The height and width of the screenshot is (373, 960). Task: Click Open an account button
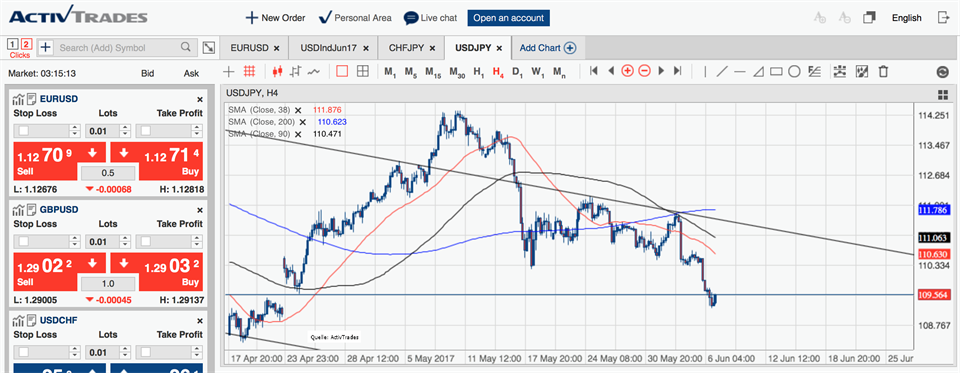point(508,18)
